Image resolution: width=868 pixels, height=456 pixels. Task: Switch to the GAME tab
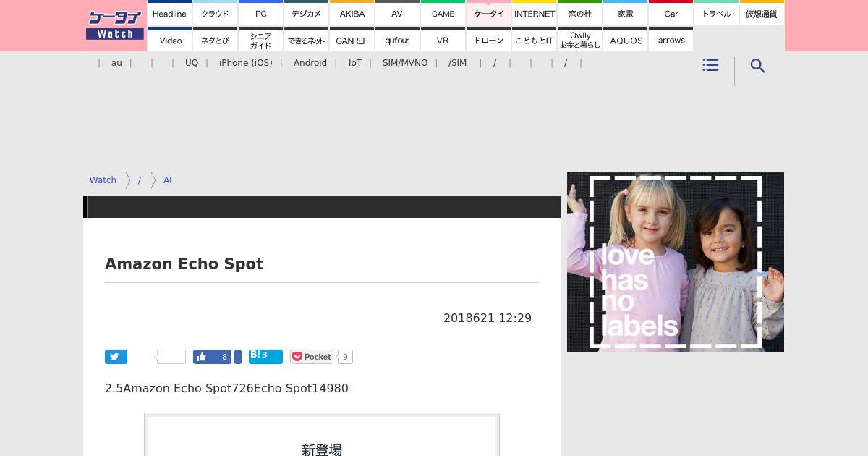click(443, 13)
